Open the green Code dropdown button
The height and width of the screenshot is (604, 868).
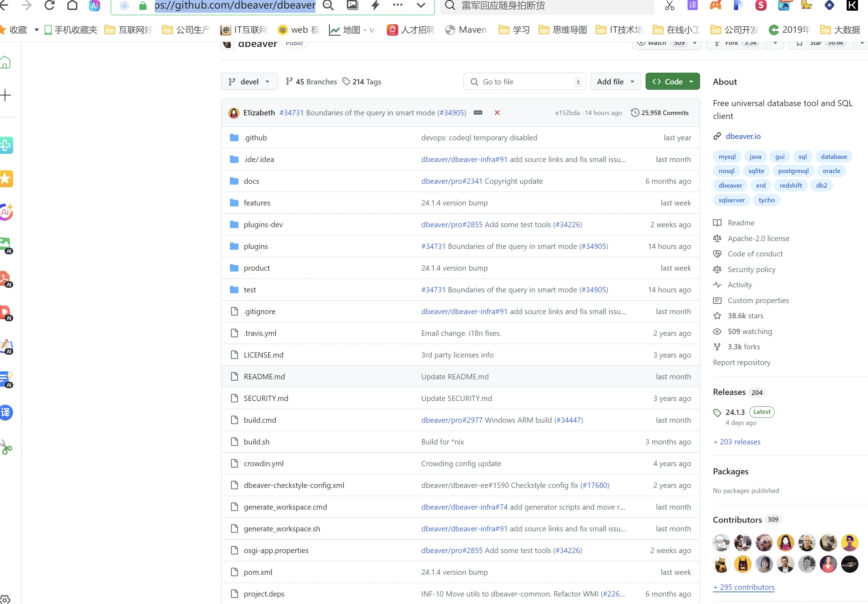click(x=672, y=82)
